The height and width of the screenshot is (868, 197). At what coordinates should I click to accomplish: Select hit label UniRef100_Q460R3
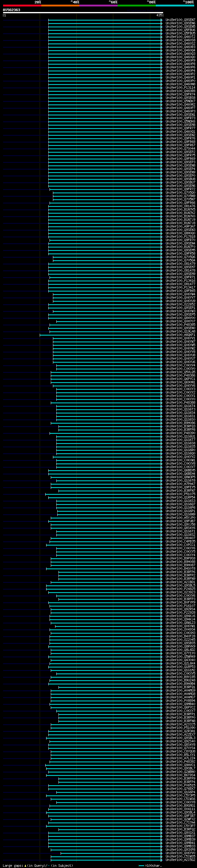(x=180, y=47)
